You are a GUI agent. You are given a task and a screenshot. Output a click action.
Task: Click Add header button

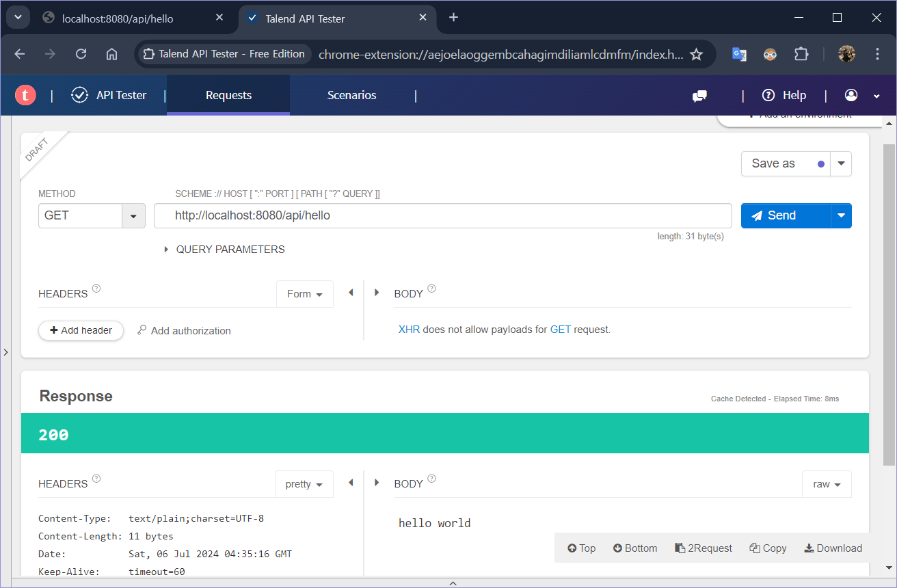tap(81, 330)
